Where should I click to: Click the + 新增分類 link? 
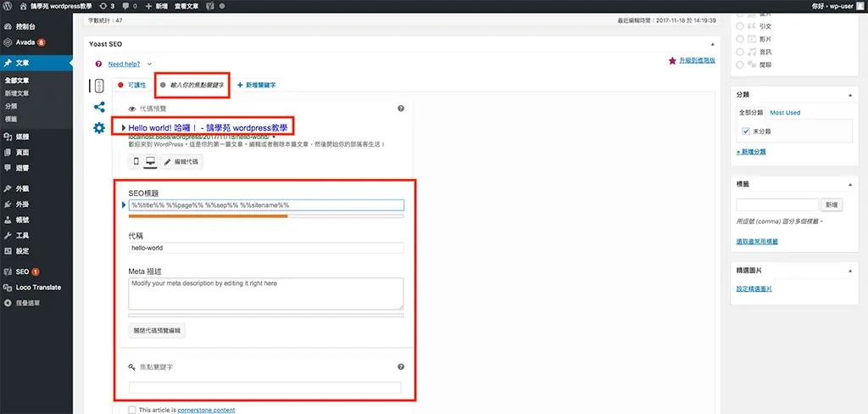coord(751,151)
